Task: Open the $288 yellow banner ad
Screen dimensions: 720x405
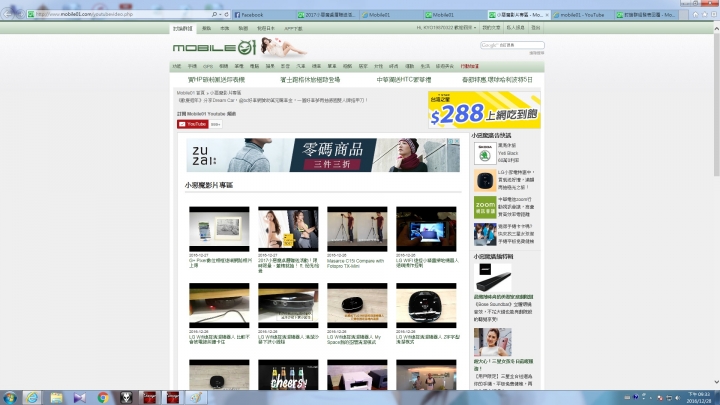Action: (484, 110)
